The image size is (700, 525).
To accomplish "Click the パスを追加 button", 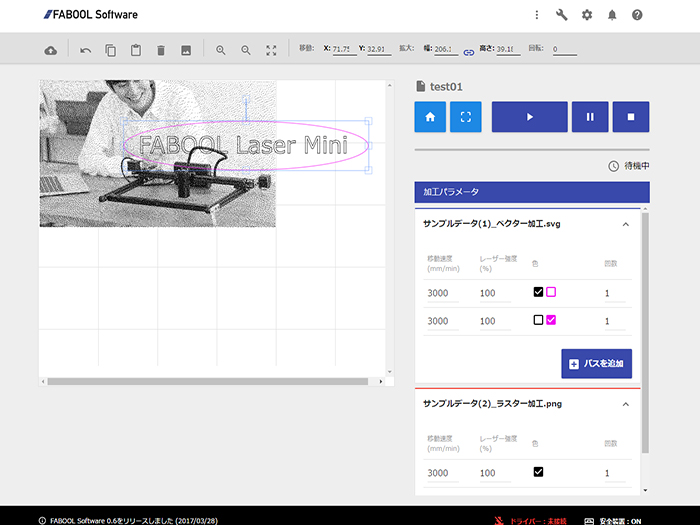I will tap(596, 363).
